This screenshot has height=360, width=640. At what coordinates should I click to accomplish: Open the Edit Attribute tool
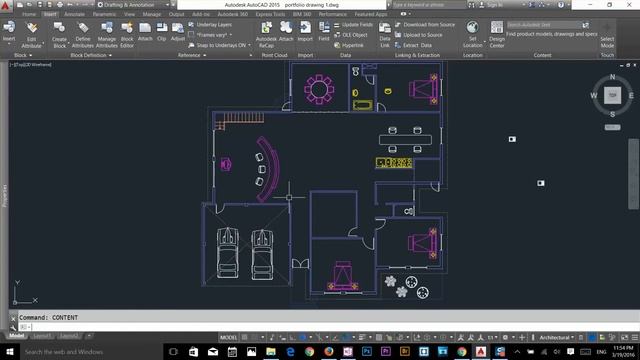(x=31, y=35)
